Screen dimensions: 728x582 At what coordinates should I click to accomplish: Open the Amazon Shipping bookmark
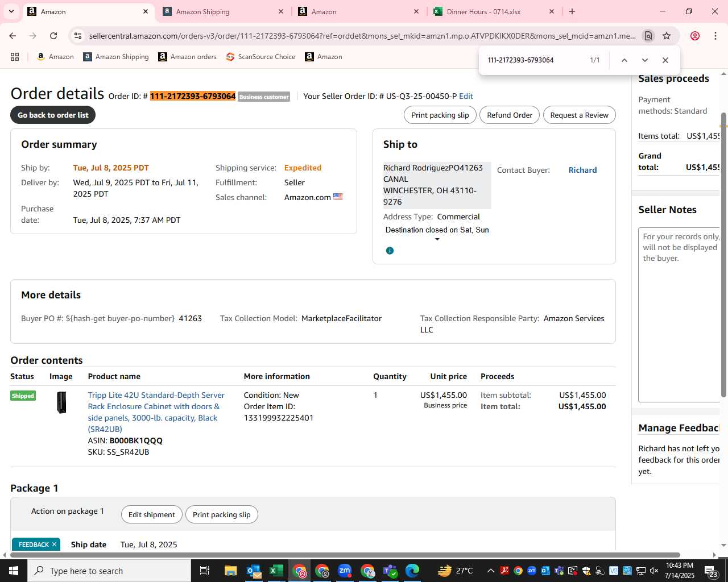[x=116, y=57]
